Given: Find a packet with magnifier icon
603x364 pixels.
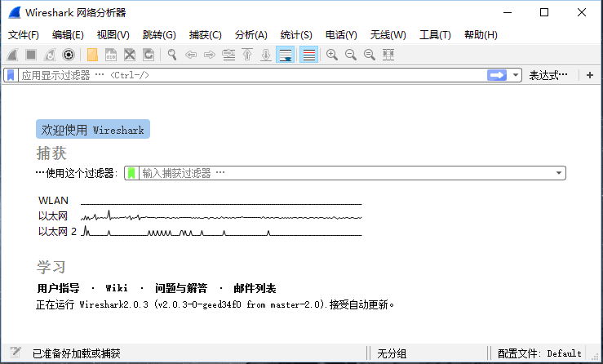Looking at the screenshot, I should tap(172, 55).
